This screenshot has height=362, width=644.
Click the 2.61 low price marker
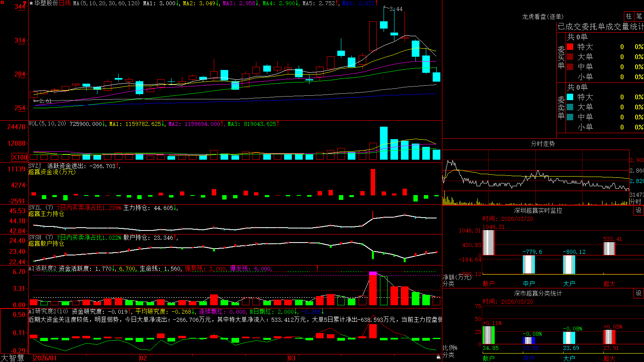[x=45, y=101]
